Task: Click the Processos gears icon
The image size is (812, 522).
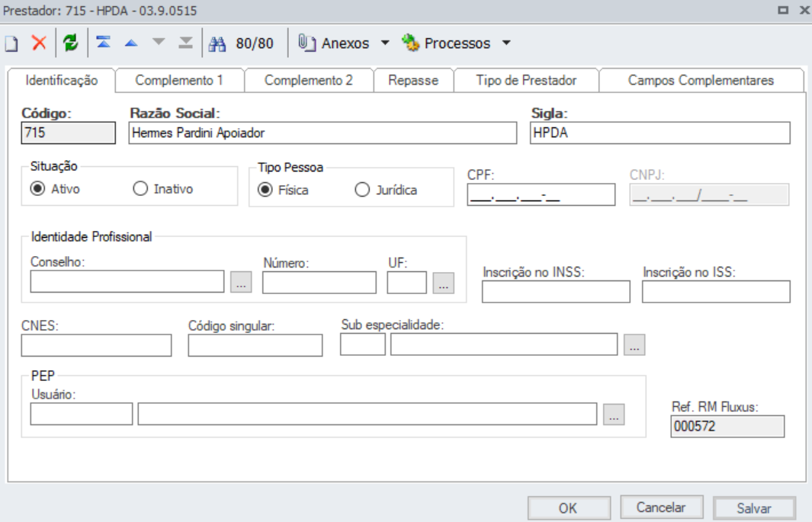Action: click(x=410, y=43)
